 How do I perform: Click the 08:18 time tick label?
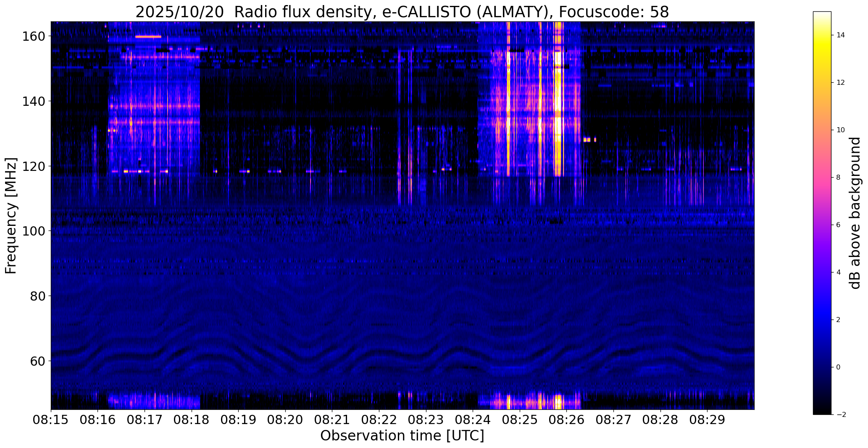coord(192,420)
